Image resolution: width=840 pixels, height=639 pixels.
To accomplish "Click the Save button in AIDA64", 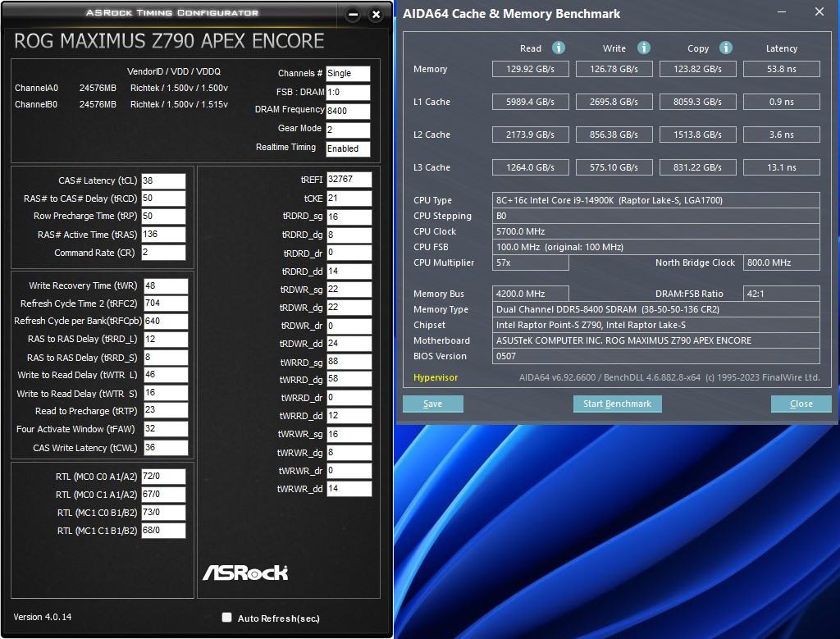I will point(433,404).
